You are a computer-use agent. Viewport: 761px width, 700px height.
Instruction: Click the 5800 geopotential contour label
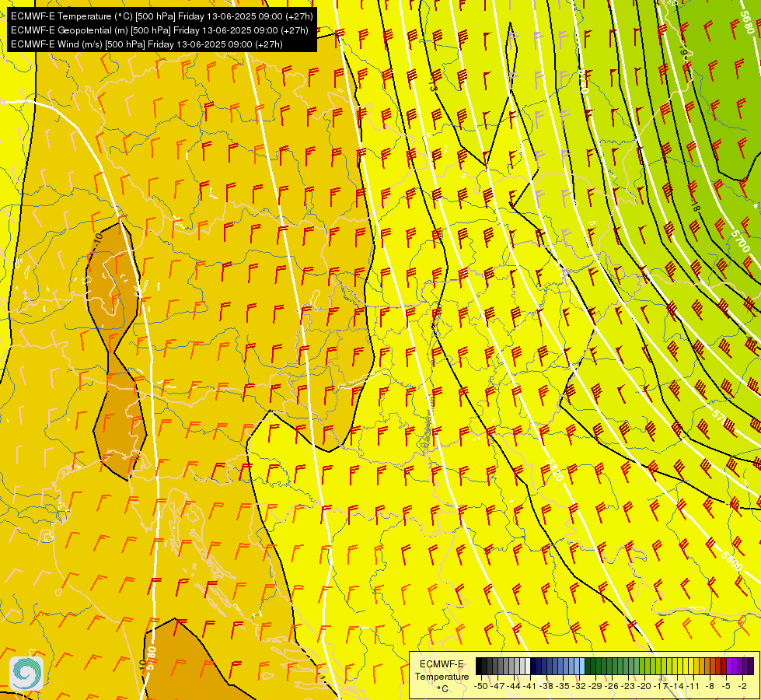(x=731, y=561)
